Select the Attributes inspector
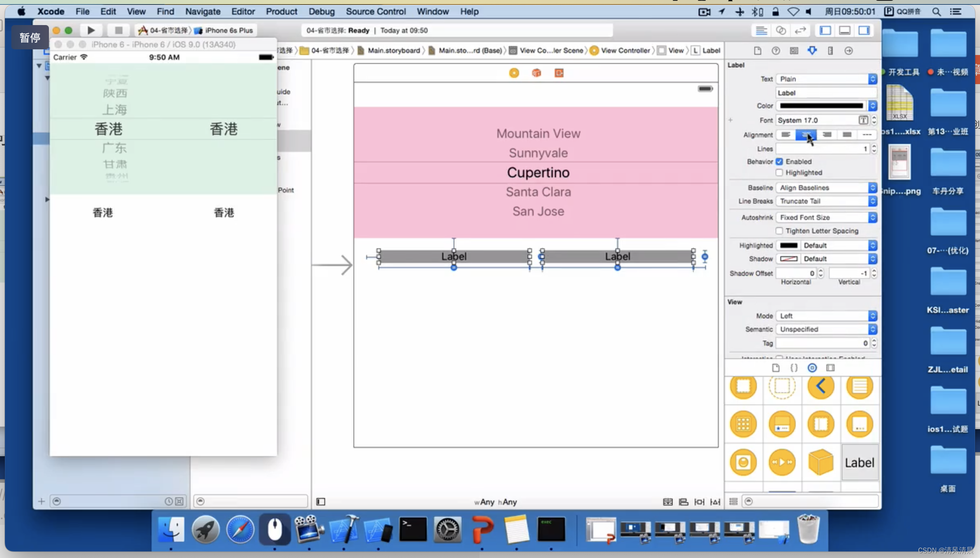This screenshot has width=980, height=558. pos(812,51)
